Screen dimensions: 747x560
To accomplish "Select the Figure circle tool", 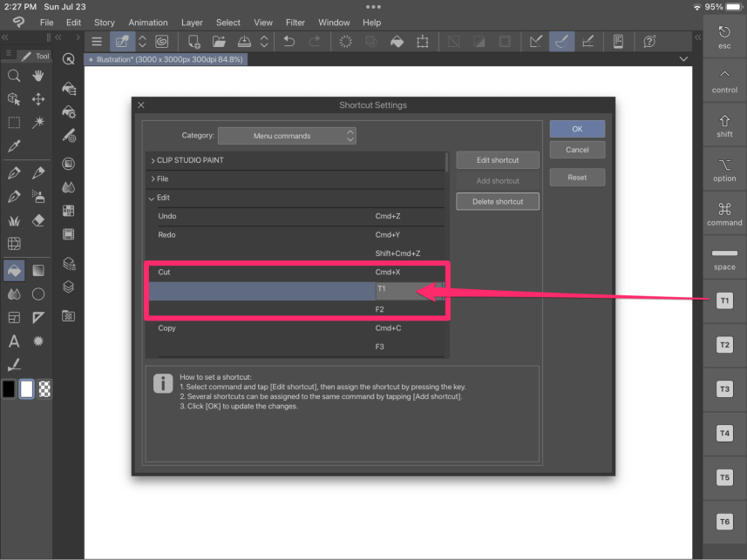I will pos(38,293).
